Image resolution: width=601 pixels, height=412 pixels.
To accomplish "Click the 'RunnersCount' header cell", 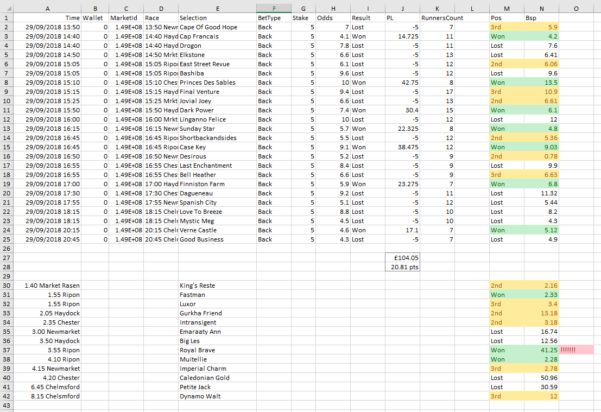I will (437, 18).
